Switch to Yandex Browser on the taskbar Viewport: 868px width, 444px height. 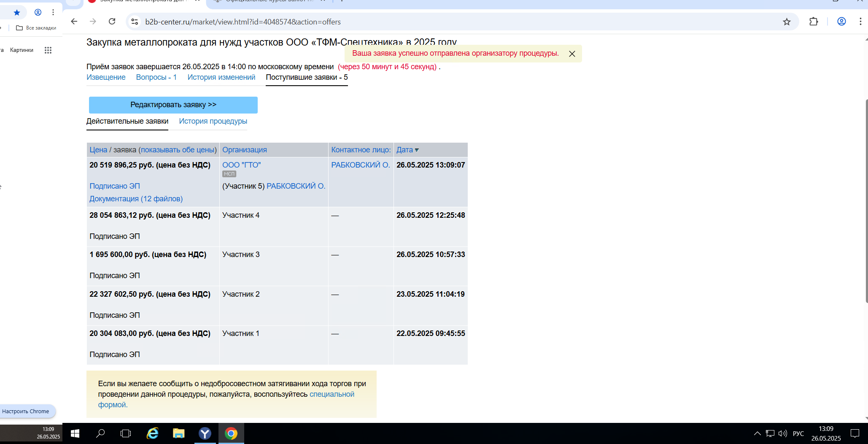[x=205, y=433]
